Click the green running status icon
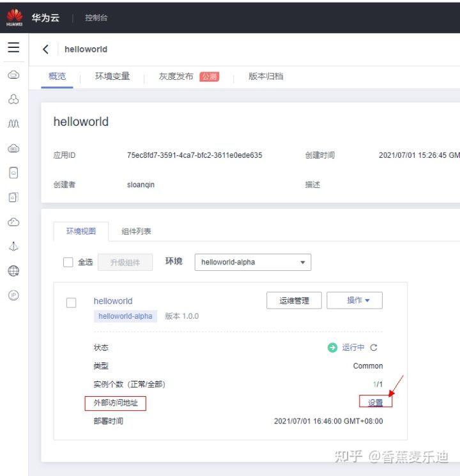Viewport: 460px width, 476px height. [x=332, y=348]
